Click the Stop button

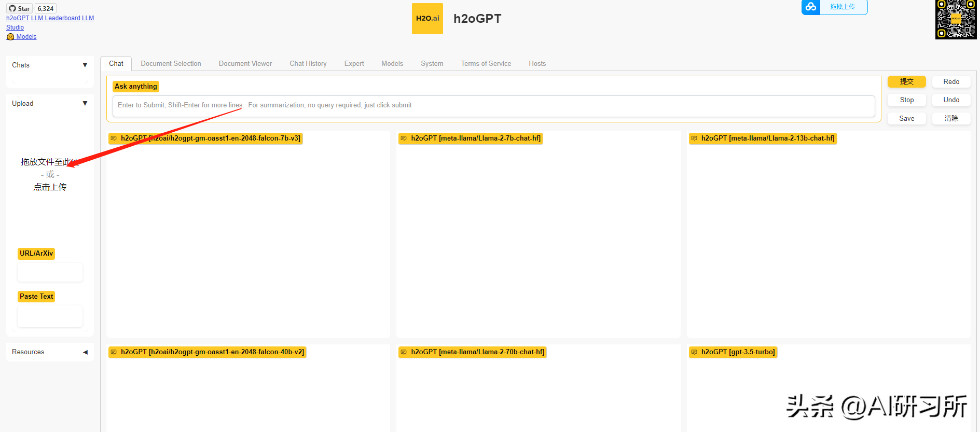907,100
